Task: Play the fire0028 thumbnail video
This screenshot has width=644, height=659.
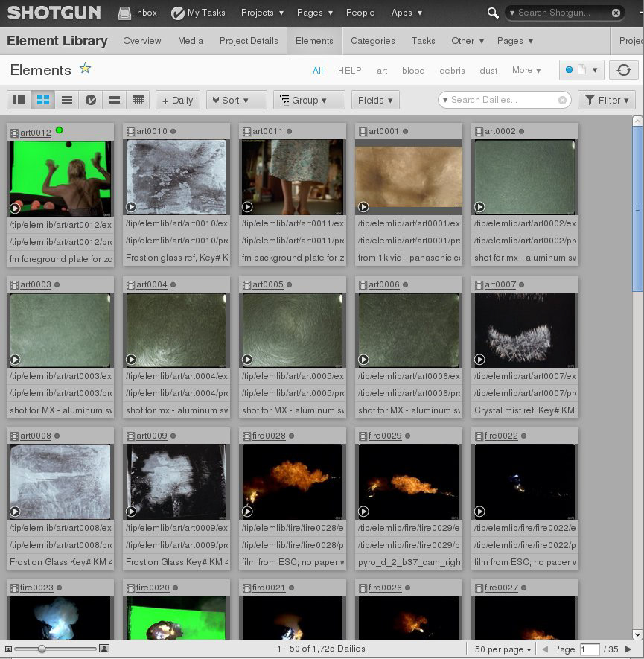Action: pos(247,511)
